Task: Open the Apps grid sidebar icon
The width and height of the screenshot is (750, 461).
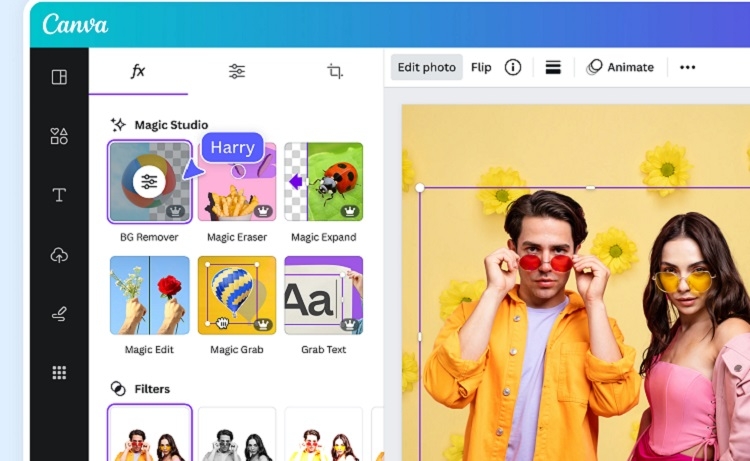Action: click(59, 373)
